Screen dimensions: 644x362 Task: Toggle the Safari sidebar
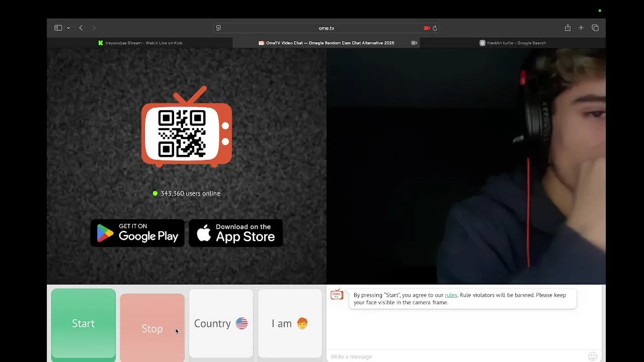click(58, 28)
